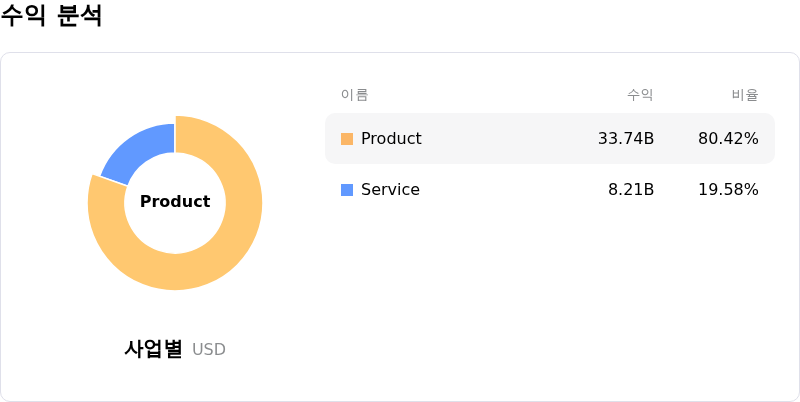Screen dimensions: 800x402
Task: Click the Product revenue value 33.74B
Action: (625, 139)
